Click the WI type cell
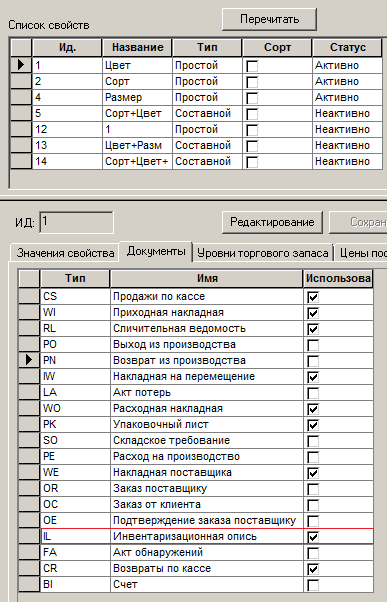Image resolution: width=387 pixels, height=602 pixels. (x=75, y=313)
